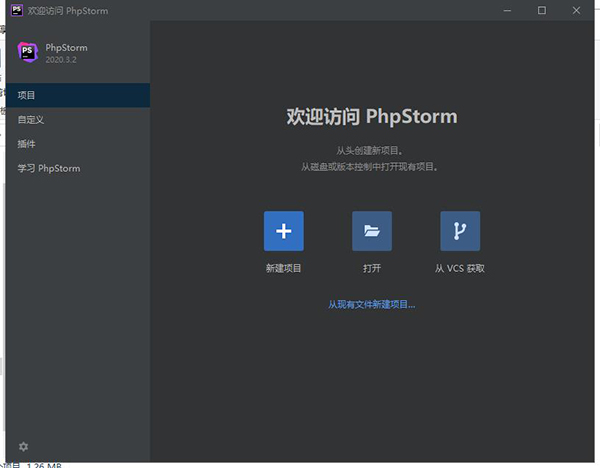Click the 从磁盘或版本控制中打开现有项目。 text

click(x=370, y=167)
